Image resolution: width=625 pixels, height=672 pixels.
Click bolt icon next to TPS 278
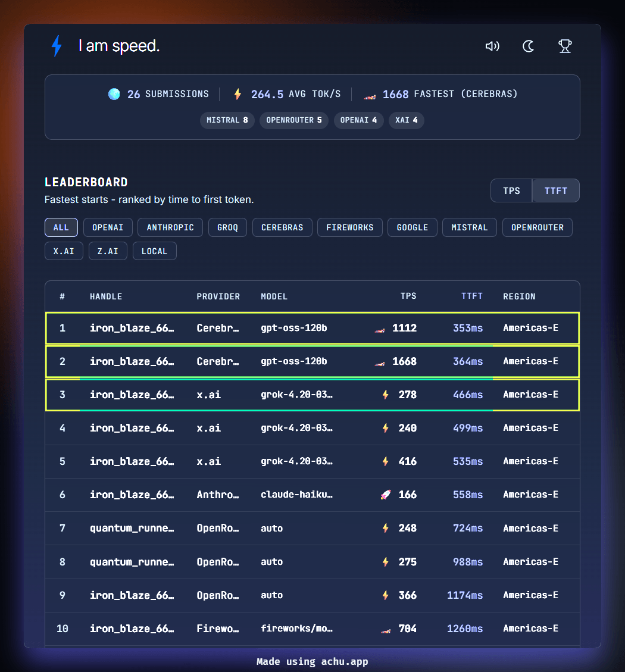click(385, 395)
